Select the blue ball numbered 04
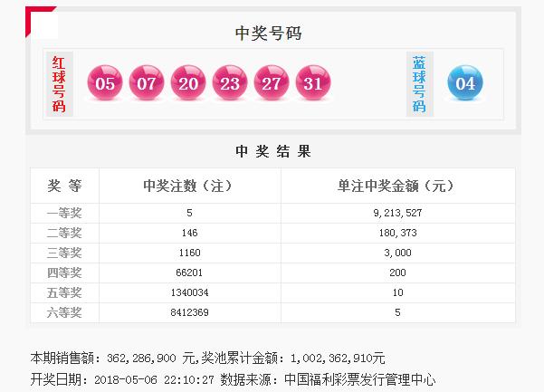The height and width of the screenshot is (392, 544). pos(465,83)
